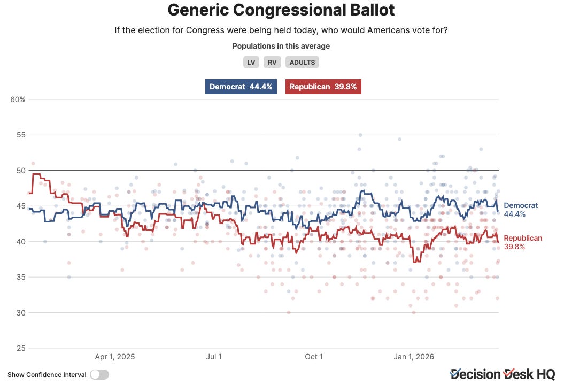Click the red Republican 39.8% badge

click(x=323, y=87)
